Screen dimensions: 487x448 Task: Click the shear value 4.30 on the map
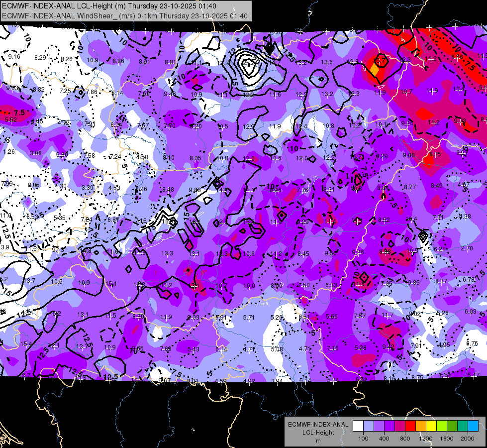[x=61, y=186]
